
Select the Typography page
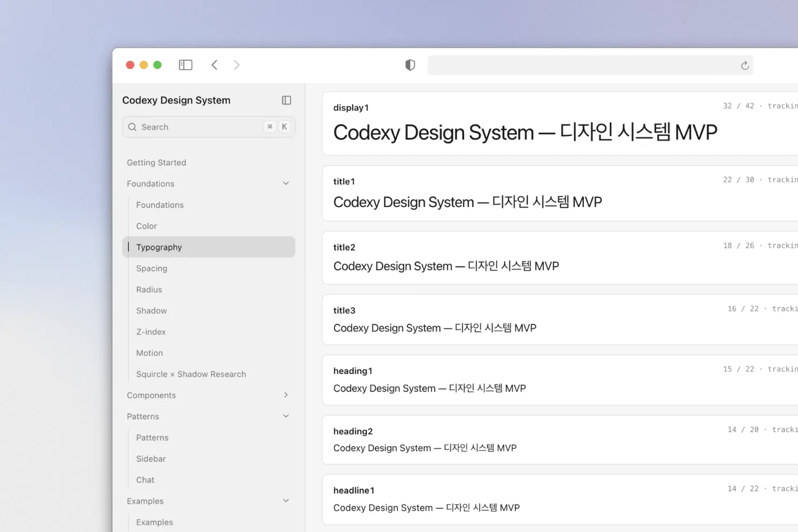(x=209, y=247)
